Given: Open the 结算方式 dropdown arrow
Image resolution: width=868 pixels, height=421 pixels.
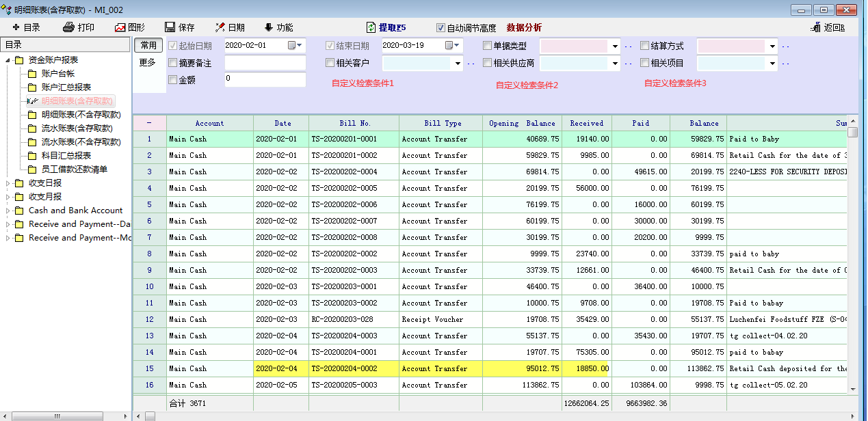Looking at the screenshot, I should [x=772, y=46].
